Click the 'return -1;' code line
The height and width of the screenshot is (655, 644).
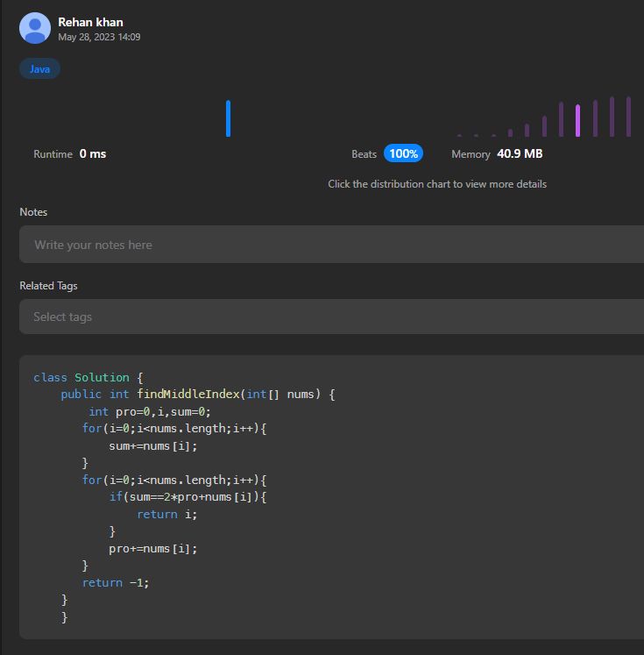[x=116, y=583]
